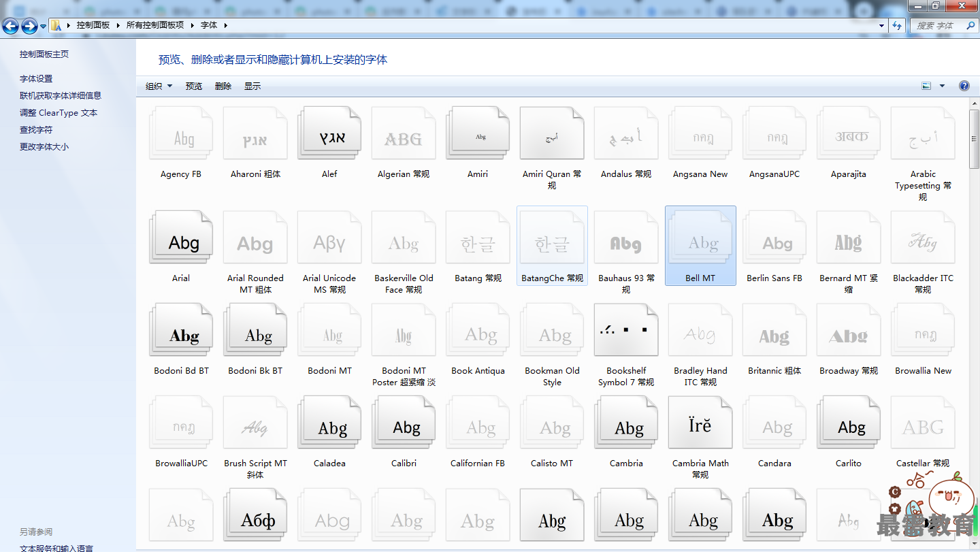
Task: Select the Britannic font icon
Action: click(774, 330)
